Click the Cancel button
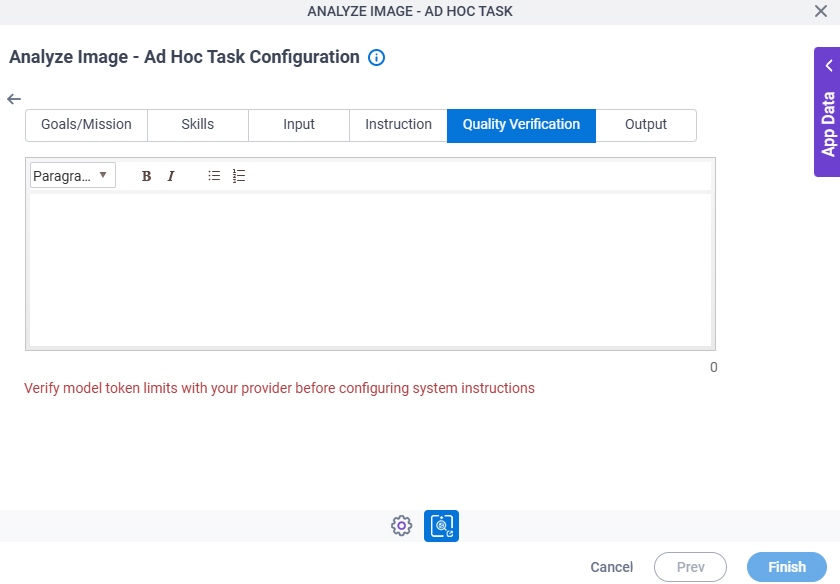Screen dimensions: 840x584 612,567
